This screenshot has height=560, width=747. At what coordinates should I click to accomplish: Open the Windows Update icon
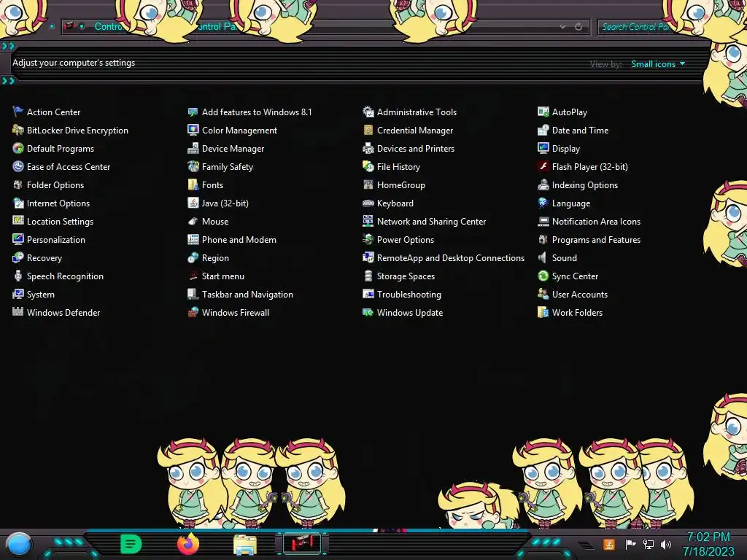[368, 312]
